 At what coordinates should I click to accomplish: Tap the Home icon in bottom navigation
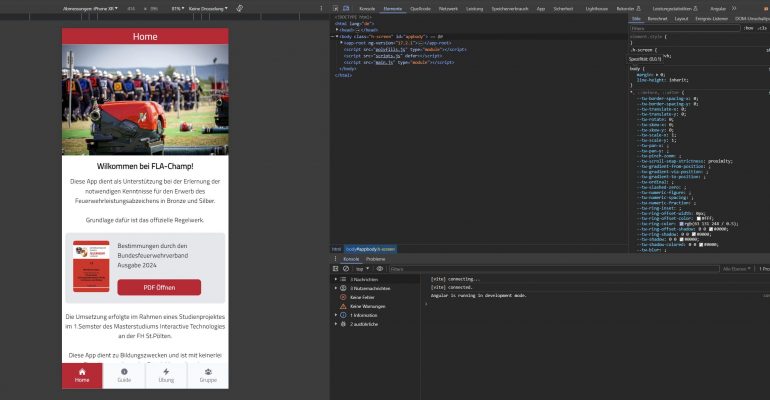[82, 372]
